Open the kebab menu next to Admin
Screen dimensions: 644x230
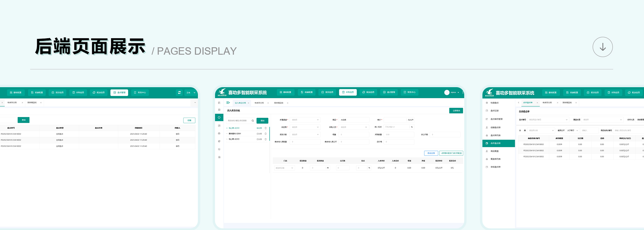coord(463,93)
